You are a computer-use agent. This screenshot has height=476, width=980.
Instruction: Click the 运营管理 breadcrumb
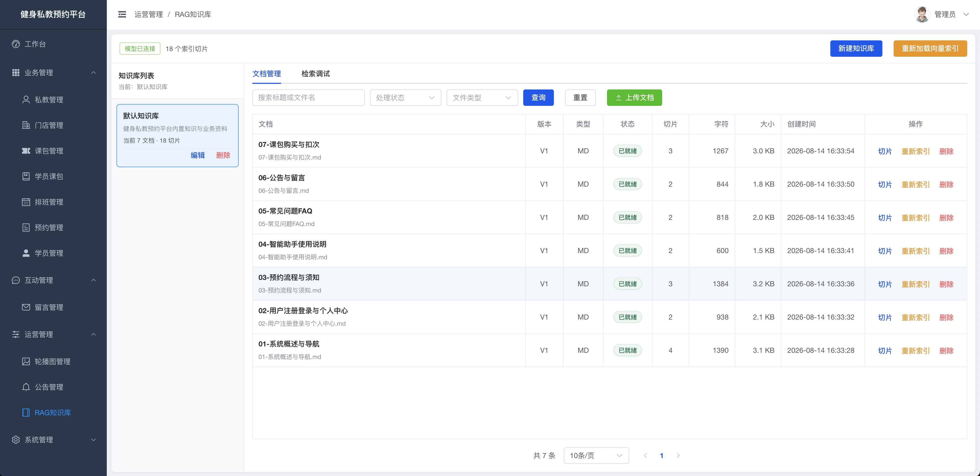tap(148, 15)
